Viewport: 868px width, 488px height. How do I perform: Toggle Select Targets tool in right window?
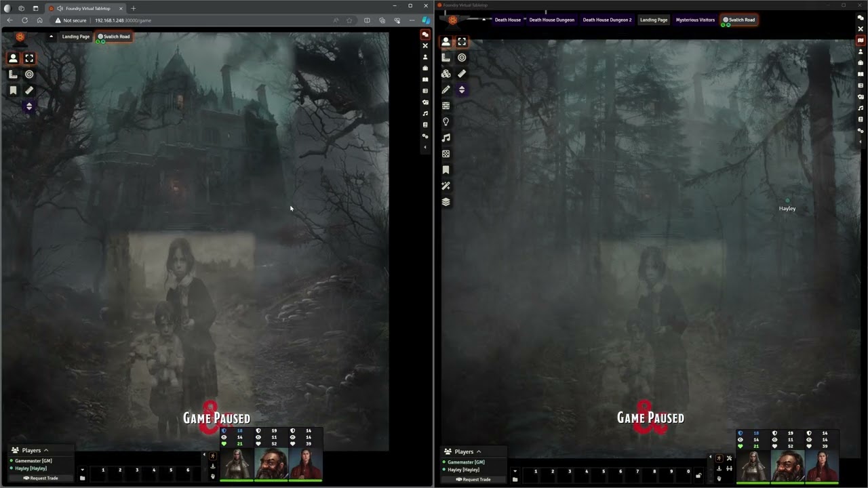click(462, 58)
